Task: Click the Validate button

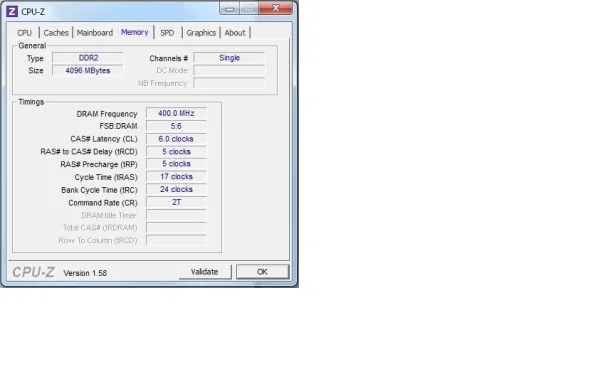Action: coord(205,272)
